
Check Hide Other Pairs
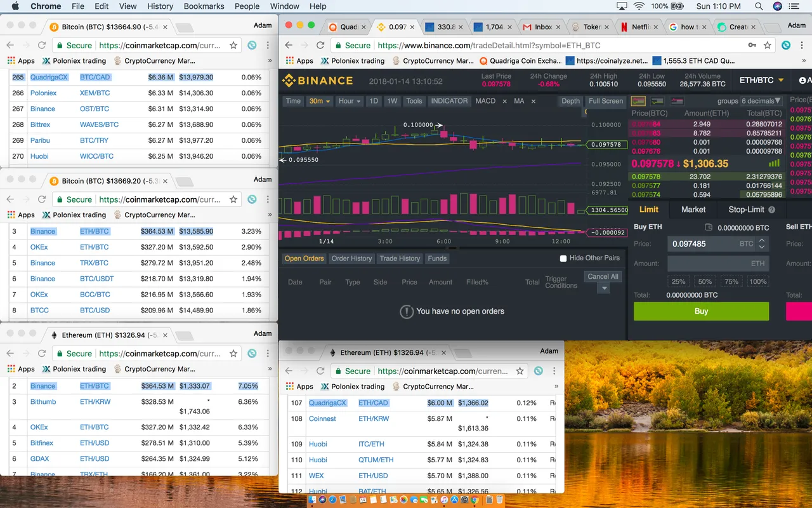(563, 258)
